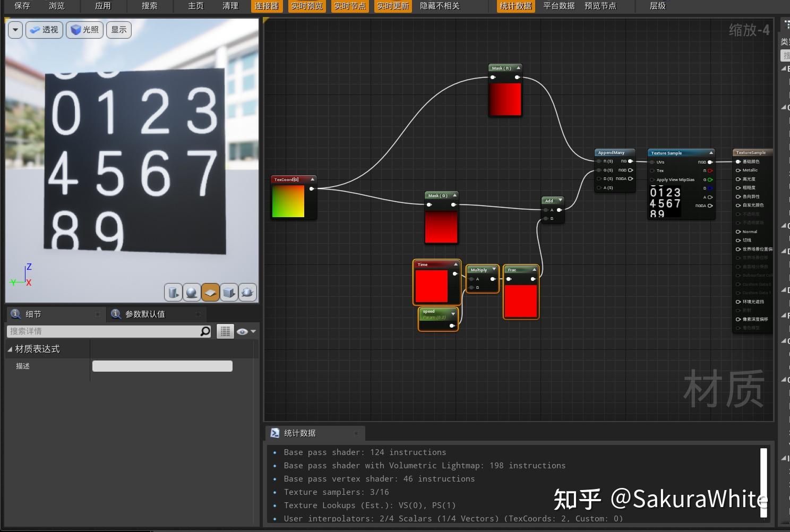Viewport: 790px width, 532px height.
Task: Click the 统计数据 button
Action: click(x=514, y=6)
